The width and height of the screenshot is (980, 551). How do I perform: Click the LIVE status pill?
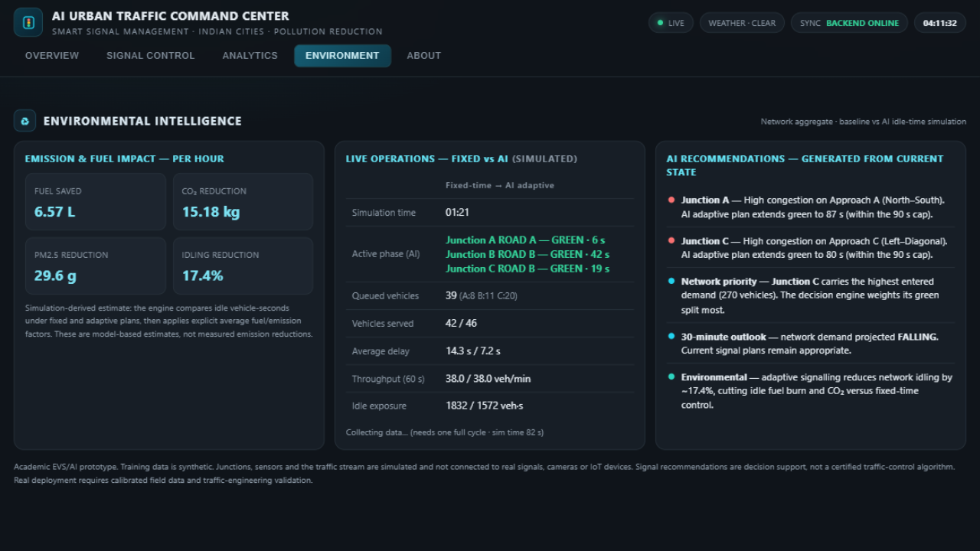[671, 23]
